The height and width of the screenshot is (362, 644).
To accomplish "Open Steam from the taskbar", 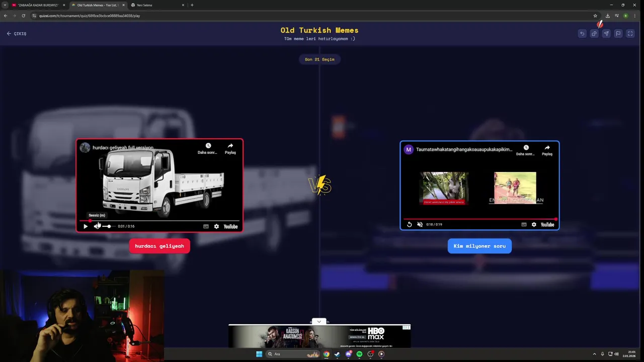I will [x=337, y=354].
